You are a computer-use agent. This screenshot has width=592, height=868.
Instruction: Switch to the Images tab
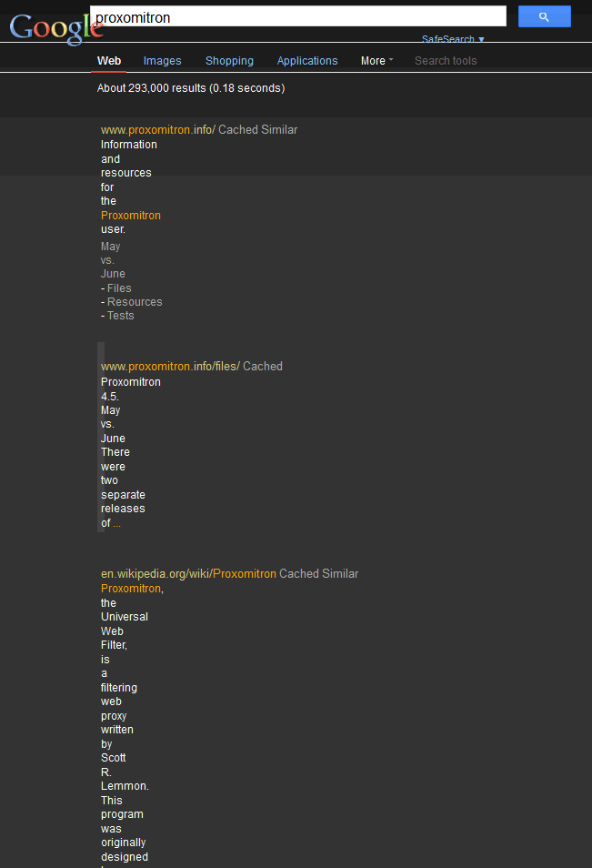[162, 61]
